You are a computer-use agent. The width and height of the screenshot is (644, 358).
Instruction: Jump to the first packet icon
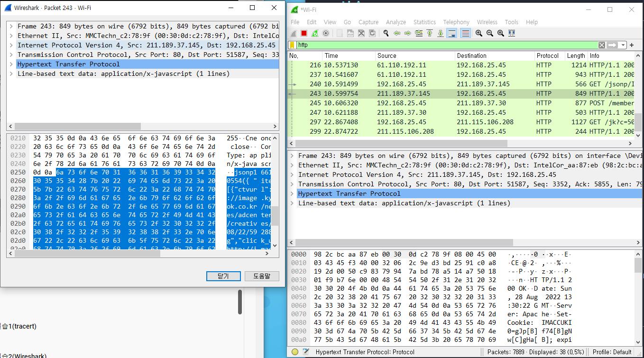point(430,33)
